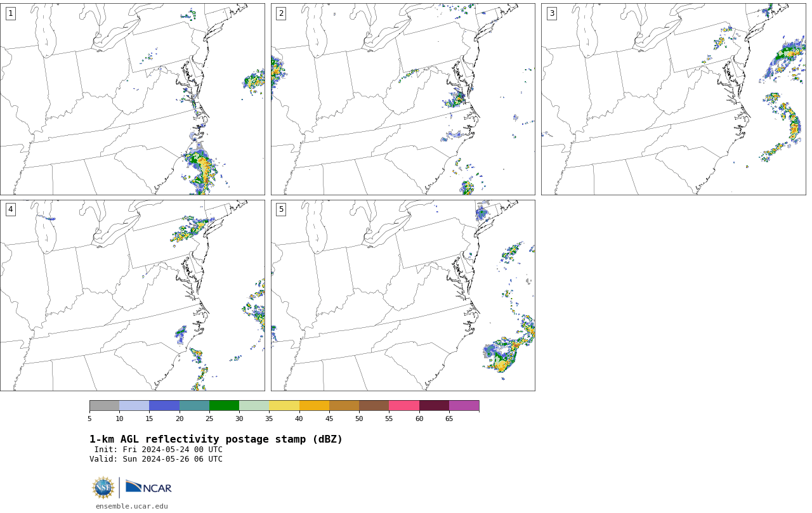The height and width of the screenshot is (513, 812).
Task: Click the panel label '3' box
Action: (551, 13)
